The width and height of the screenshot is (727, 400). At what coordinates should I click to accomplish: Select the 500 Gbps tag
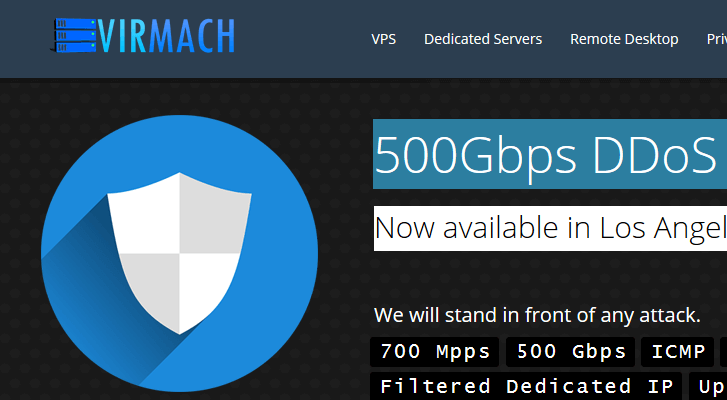(571, 352)
